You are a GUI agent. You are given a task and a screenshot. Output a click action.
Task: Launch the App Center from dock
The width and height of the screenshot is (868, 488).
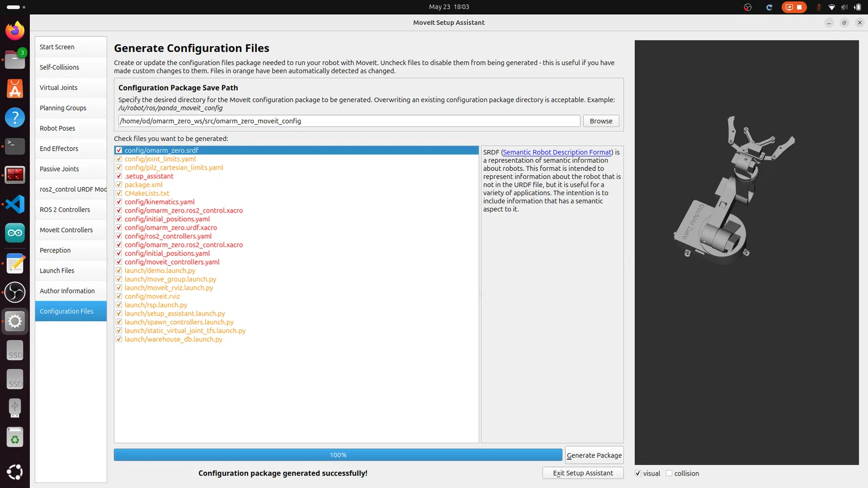point(15,88)
